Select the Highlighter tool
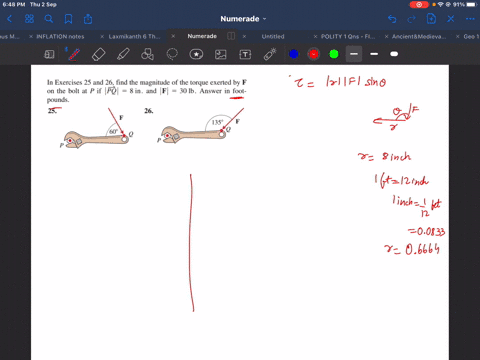The width and height of the screenshot is (480, 360). (123, 54)
